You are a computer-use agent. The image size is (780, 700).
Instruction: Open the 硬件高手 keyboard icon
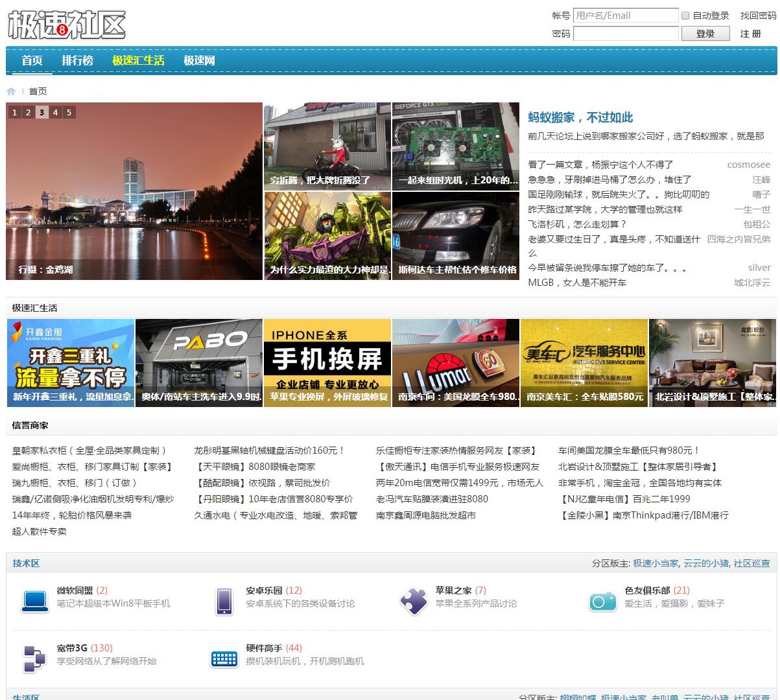coord(224,659)
